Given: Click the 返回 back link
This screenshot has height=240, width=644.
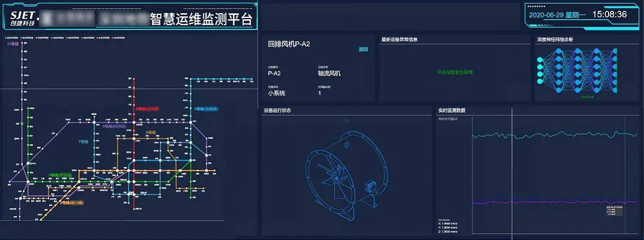Looking at the screenshot, I should [363, 50].
